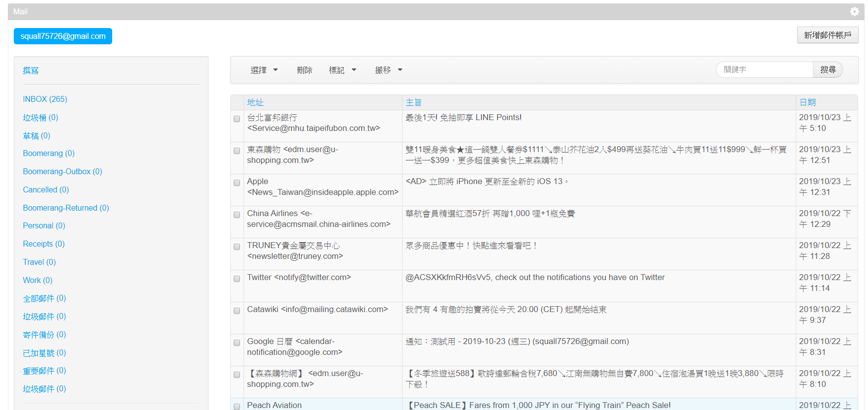
Task: Open the Cancelled (0) folder
Action: [x=46, y=189]
